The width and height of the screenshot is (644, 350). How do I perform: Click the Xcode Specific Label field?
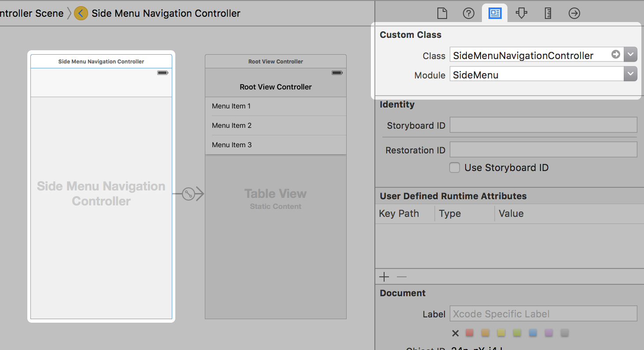point(543,314)
